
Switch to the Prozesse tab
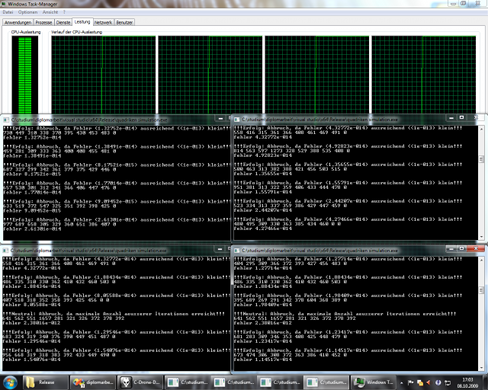[x=44, y=22]
